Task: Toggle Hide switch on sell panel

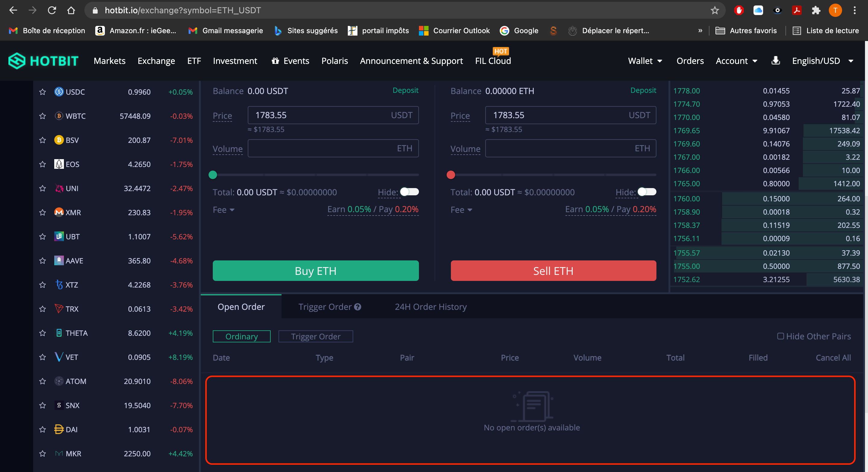Action: coord(647,192)
